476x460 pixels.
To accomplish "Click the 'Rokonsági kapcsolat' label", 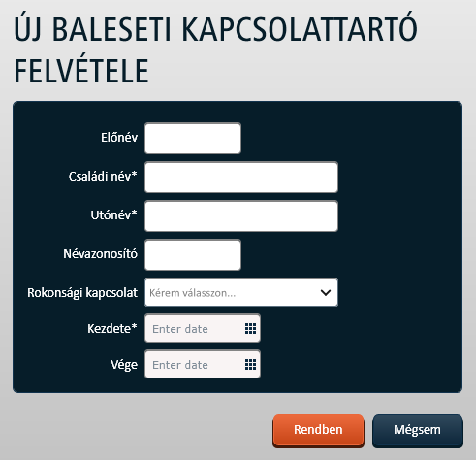I will point(82,293).
